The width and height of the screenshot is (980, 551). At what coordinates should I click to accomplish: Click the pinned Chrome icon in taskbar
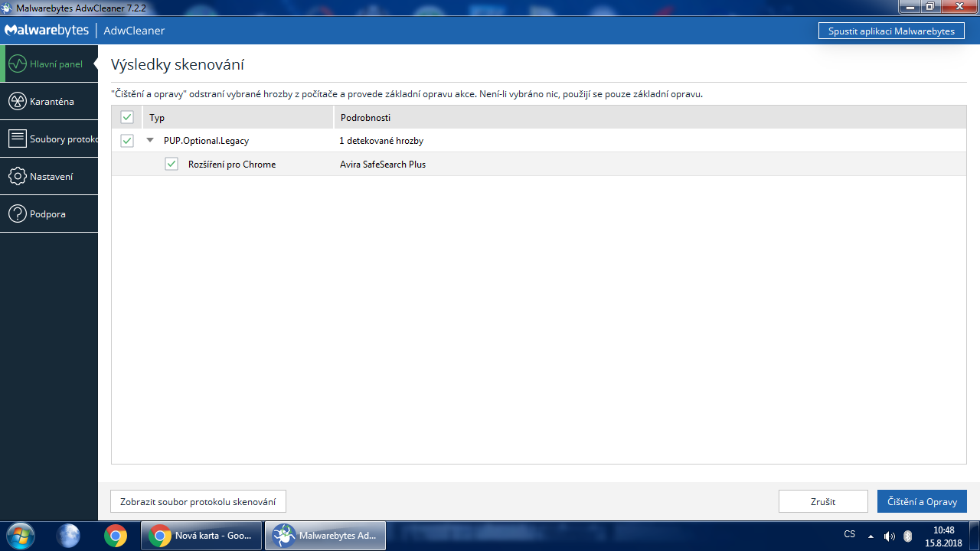(x=116, y=536)
